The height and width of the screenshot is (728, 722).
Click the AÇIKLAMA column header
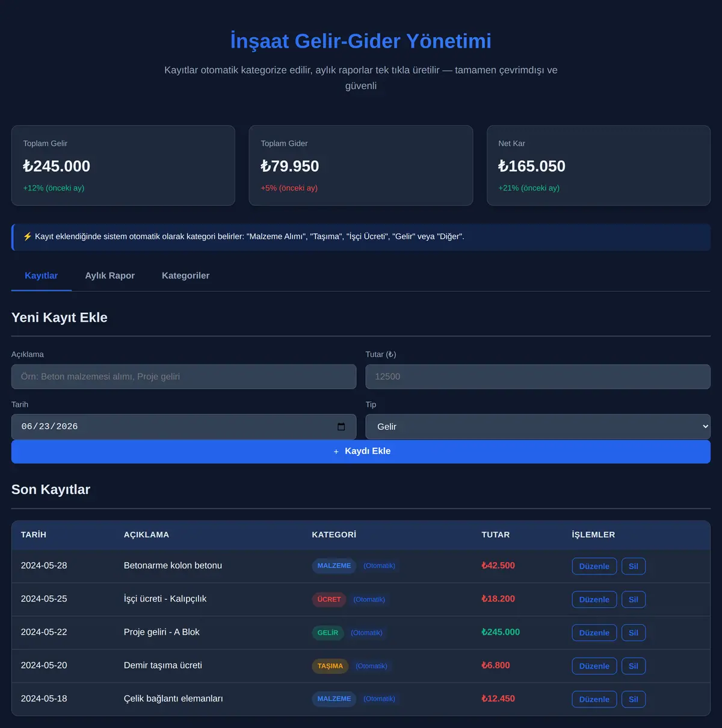[146, 535]
